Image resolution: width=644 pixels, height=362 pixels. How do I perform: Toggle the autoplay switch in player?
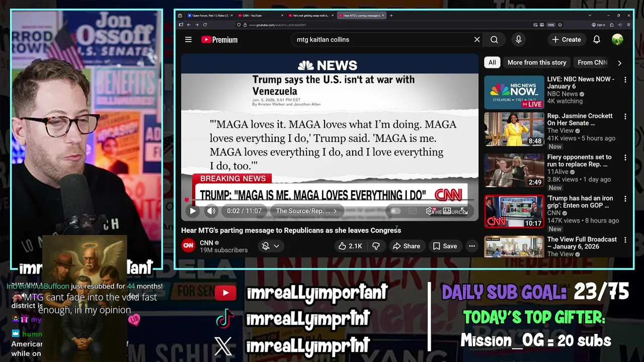[395, 211]
